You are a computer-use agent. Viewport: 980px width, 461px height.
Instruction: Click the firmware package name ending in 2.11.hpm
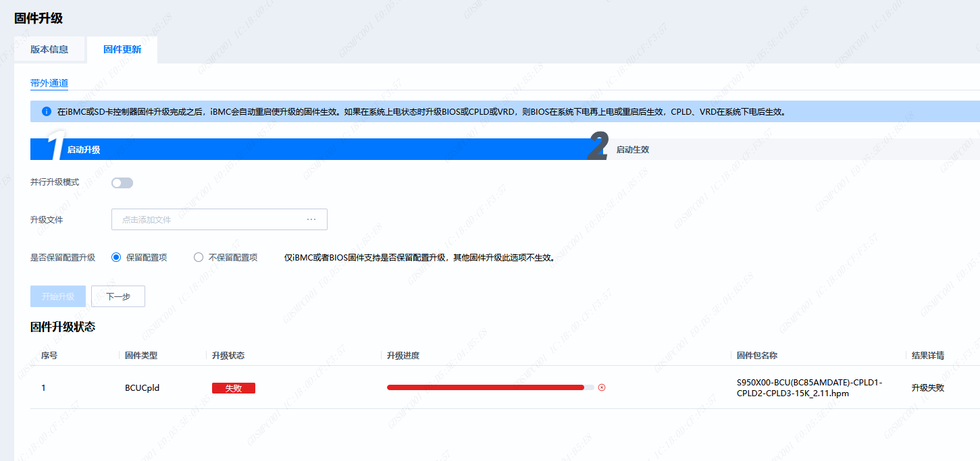click(x=809, y=387)
